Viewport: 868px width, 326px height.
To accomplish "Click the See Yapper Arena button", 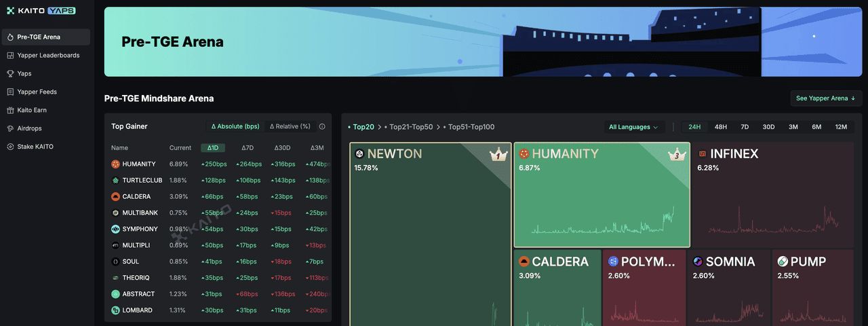I will (825, 98).
